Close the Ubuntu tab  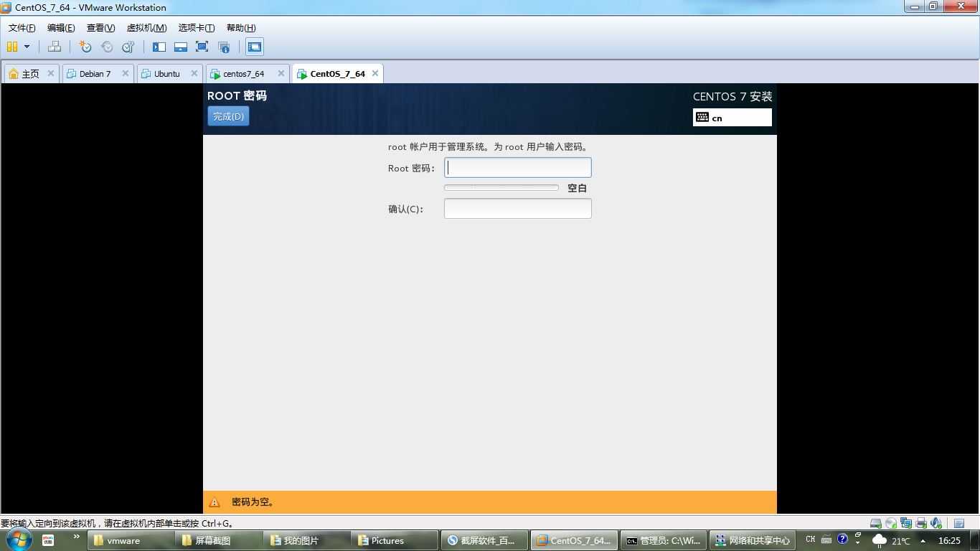[194, 73]
